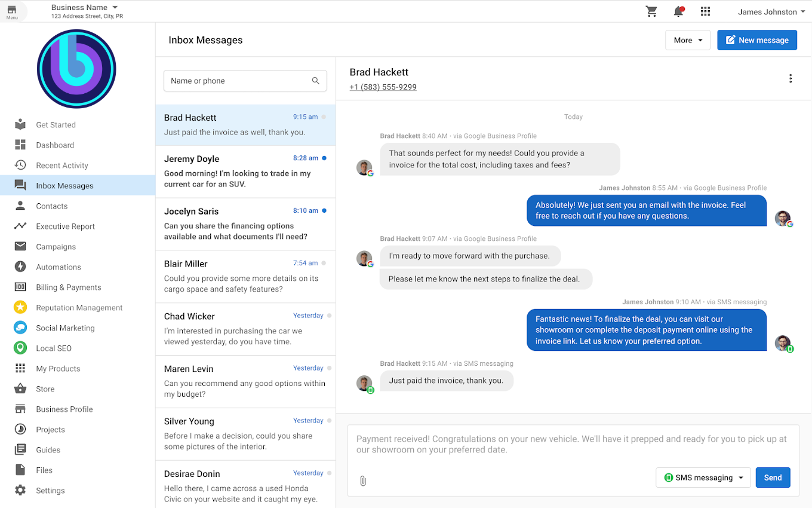This screenshot has width=812, height=508.
Task: Open the Menu icon in top bar
Action: coord(12,11)
